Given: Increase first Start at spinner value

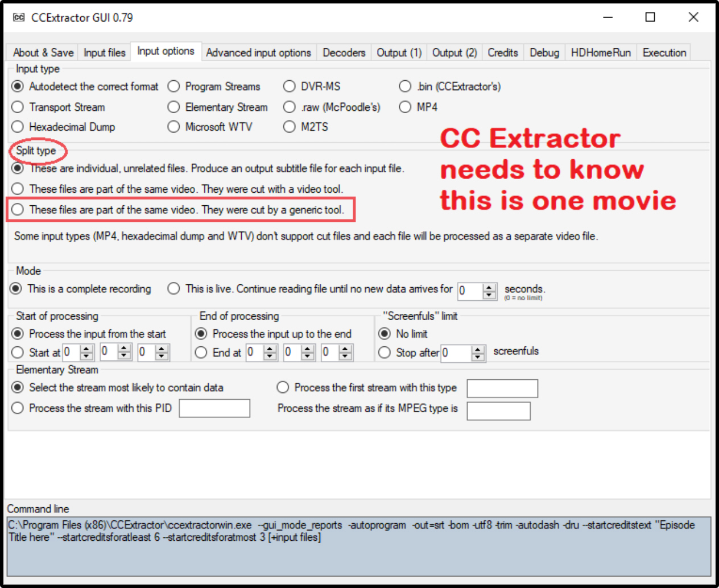Looking at the screenshot, I should pyautogui.click(x=86, y=349).
